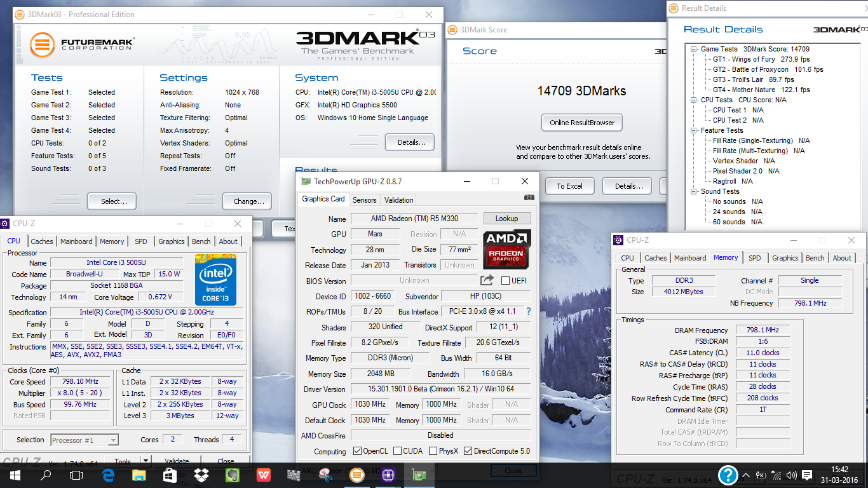Open Task View on the taskbar
Screen dimensions: 868x488
[76, 475]
